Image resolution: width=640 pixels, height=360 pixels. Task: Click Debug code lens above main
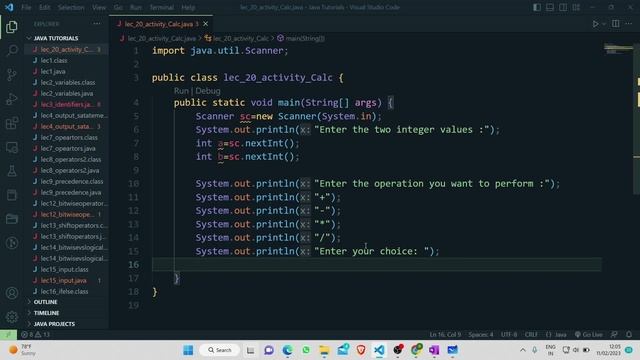[x=208, y=91]
